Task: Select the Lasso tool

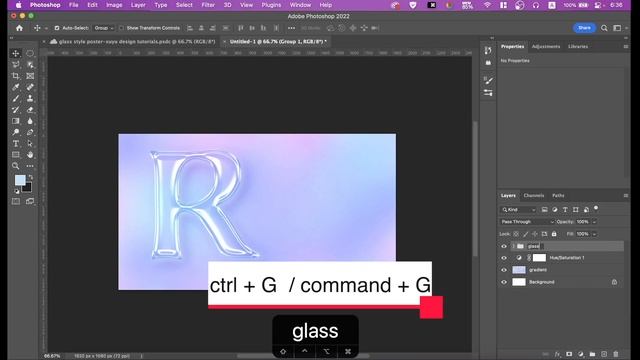Action: 16,65
